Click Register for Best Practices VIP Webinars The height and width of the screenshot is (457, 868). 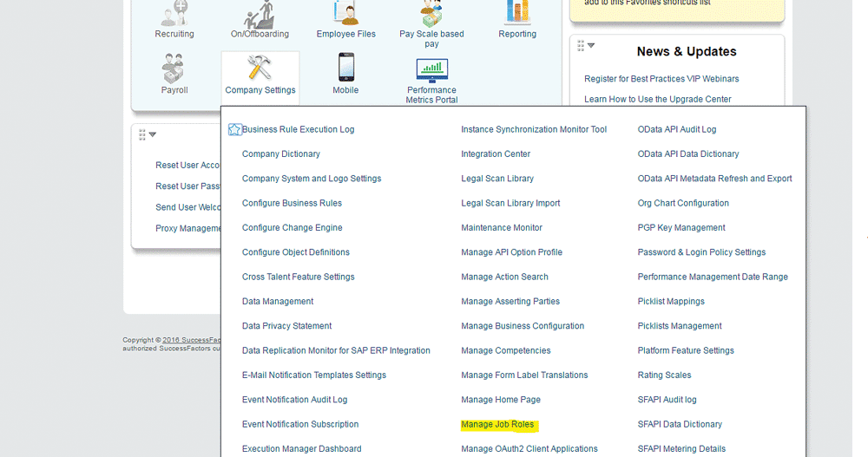click(661, 79)
